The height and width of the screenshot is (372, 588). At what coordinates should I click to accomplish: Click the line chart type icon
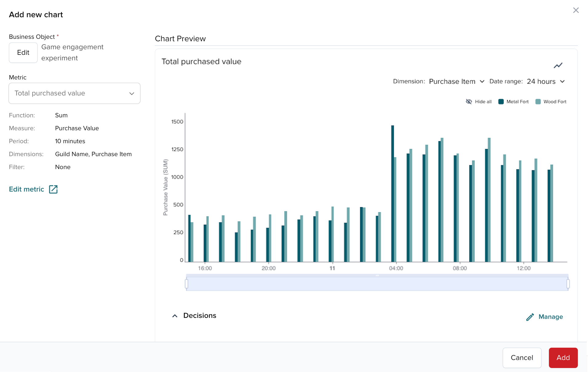click(x=558, y=65)
